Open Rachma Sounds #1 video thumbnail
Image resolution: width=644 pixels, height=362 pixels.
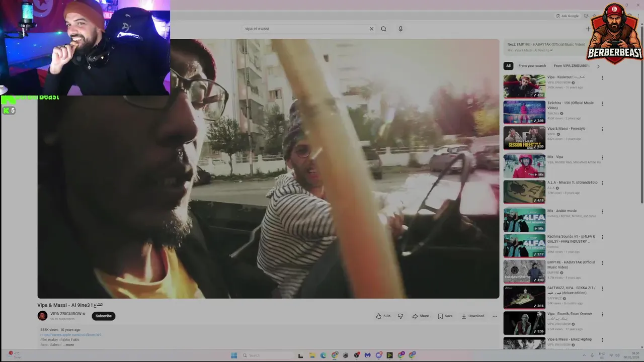pyautogui.click(x=524, y=246)
